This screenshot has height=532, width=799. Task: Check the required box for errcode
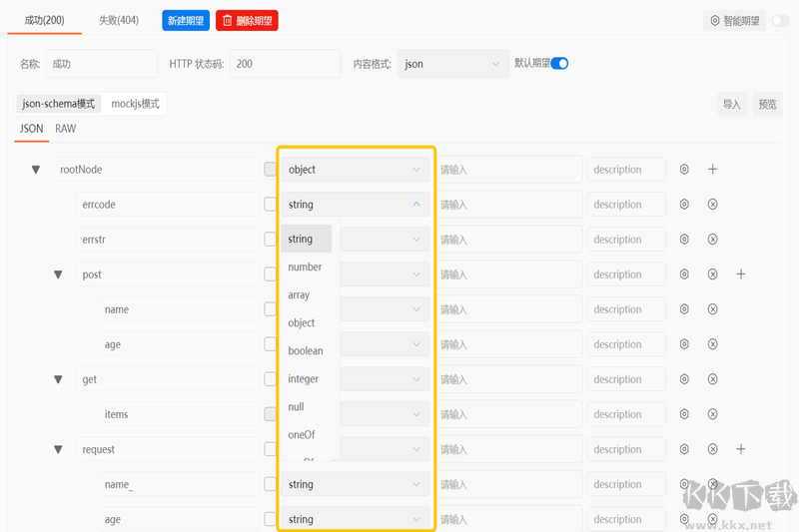point(270,205)
